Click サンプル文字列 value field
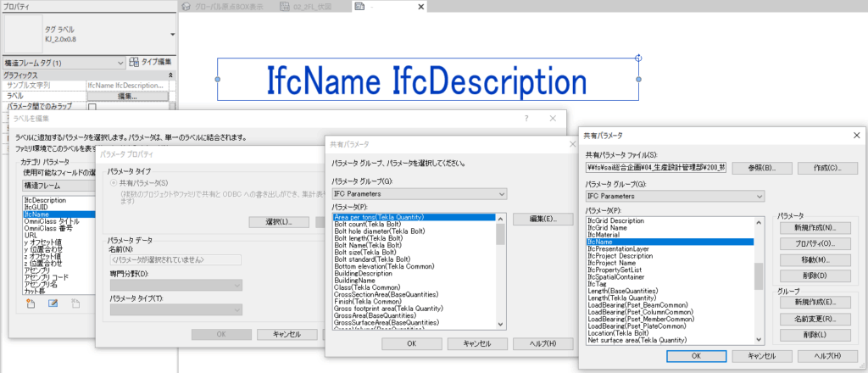 pyautogui.click(x=127, y=86)
